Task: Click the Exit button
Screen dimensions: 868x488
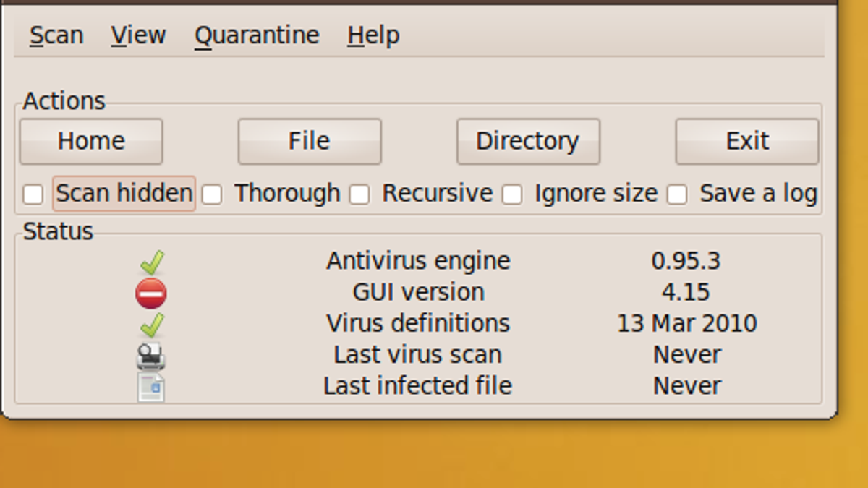Action: coord(747,141)
